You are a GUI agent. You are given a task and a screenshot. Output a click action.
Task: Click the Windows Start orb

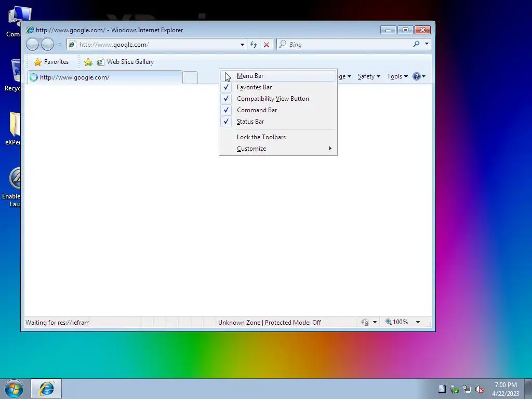point(14,389)
